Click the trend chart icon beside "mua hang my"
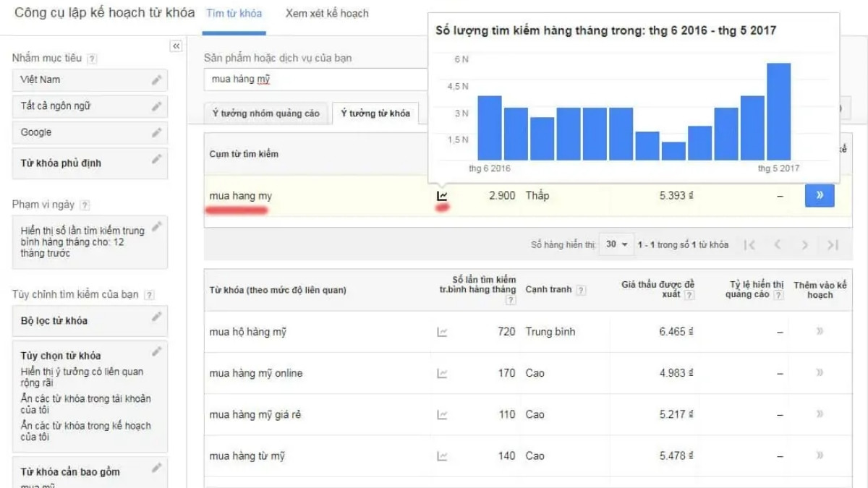Viewport: 868px width, 488px height. click(x=443, y=194)
